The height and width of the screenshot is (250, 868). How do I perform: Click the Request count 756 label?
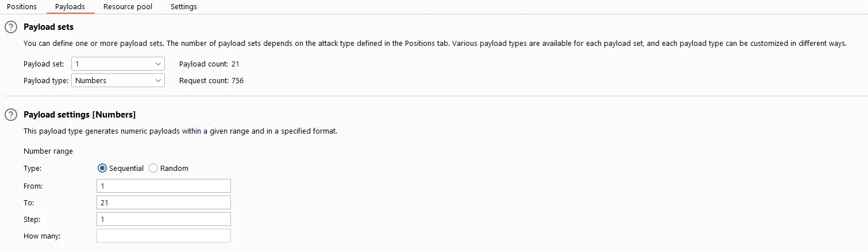click(211, 81)
